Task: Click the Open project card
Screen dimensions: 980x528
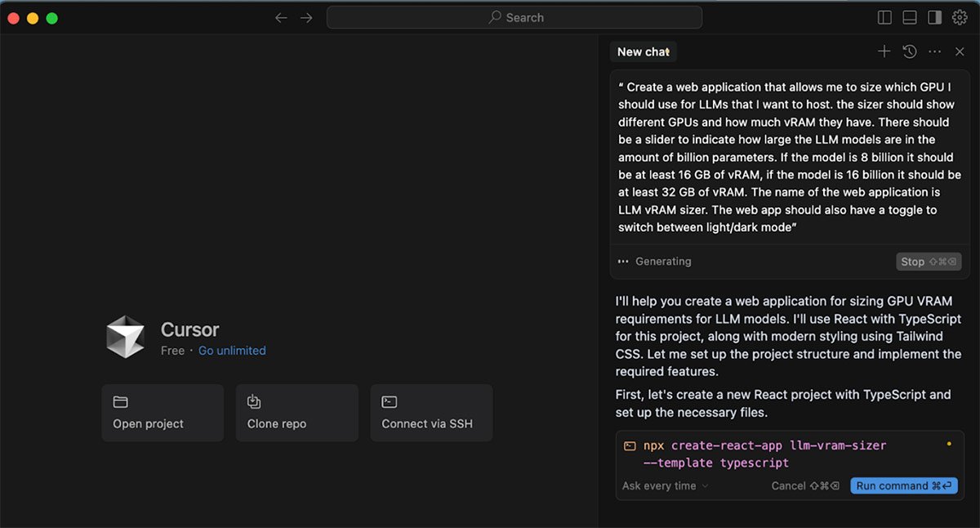Action: [163, 413]
